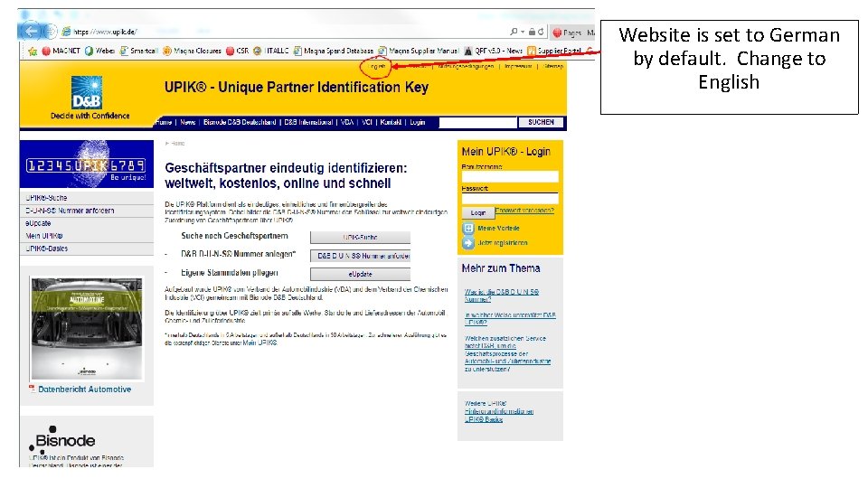Click the UPIK-Suche button in main content

pyautogui.click(x=360, y=238)
